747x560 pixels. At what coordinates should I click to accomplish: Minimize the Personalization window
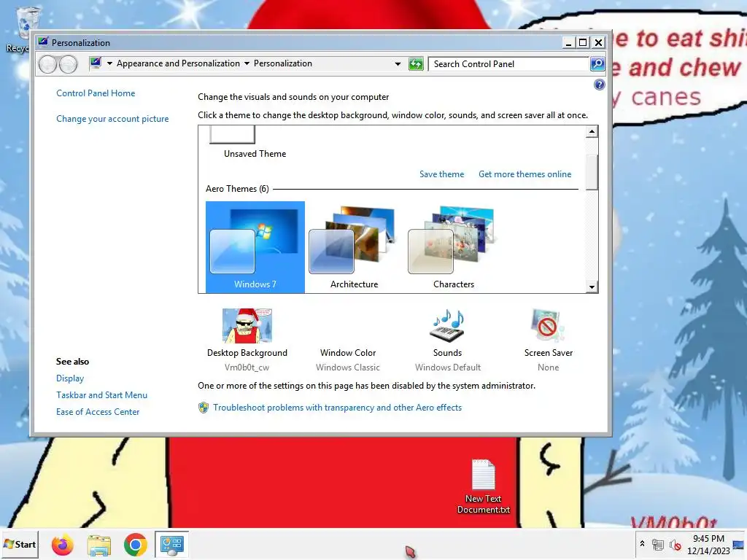click(x=568, y=42)
